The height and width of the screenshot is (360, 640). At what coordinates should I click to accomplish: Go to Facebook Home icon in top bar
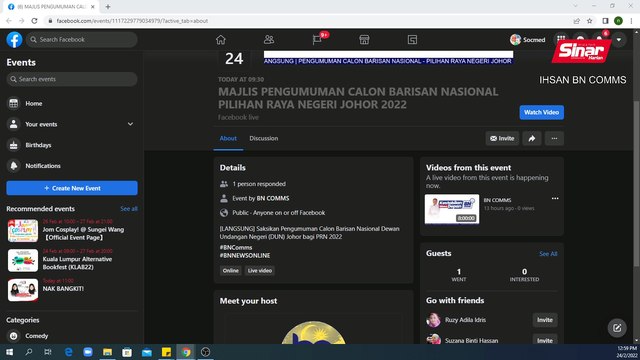point(221,40)
